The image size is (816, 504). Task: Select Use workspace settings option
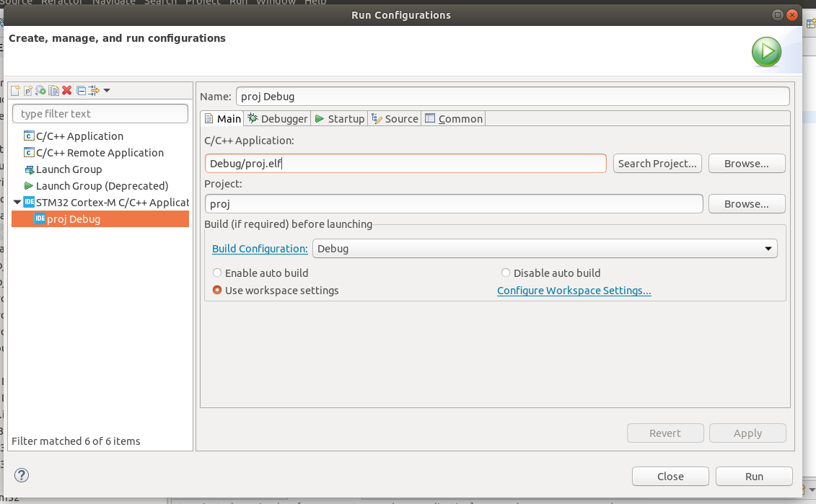217,290
